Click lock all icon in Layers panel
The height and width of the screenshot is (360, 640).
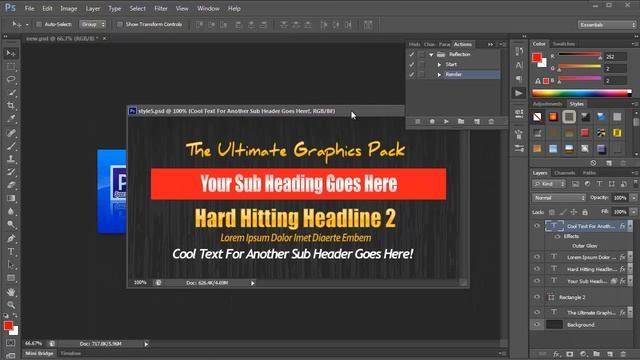[585, 212]
